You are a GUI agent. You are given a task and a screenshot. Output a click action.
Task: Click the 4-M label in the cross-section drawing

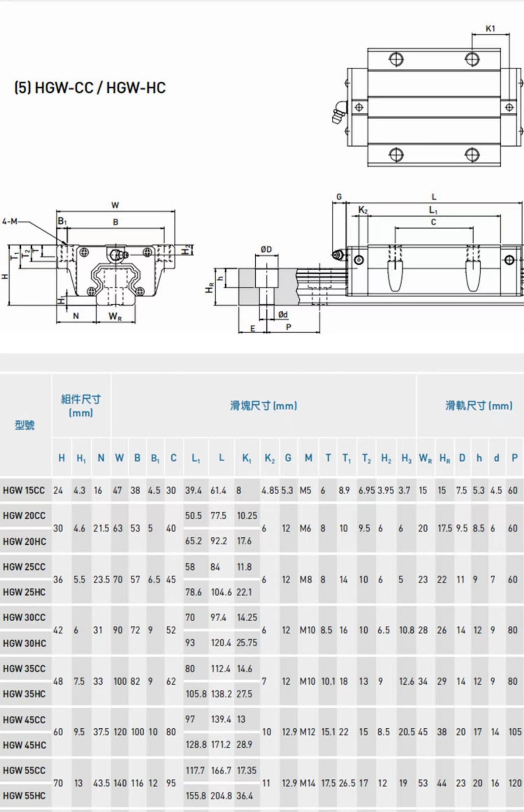(9, 221)
